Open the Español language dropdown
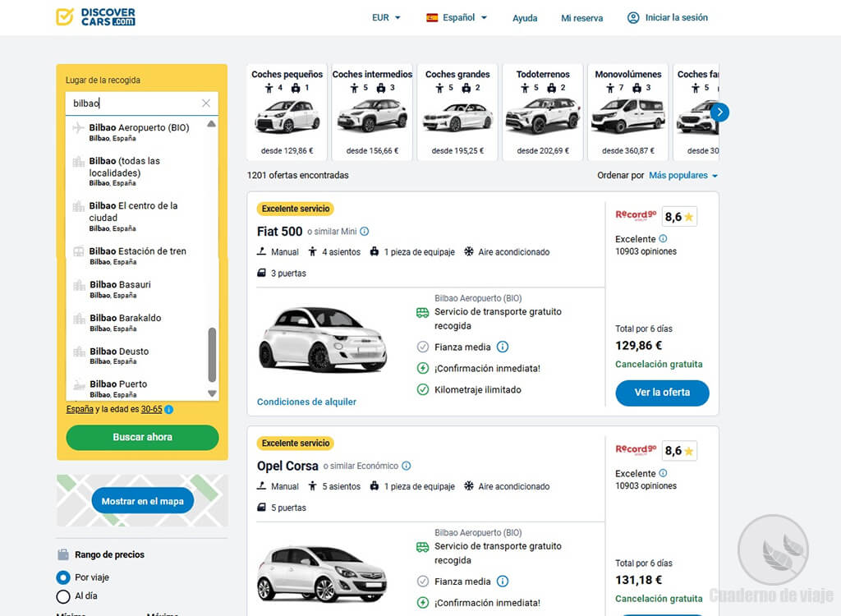Image resolution: width=841 pixels, height=616 pixels. [x=457, y=18]
